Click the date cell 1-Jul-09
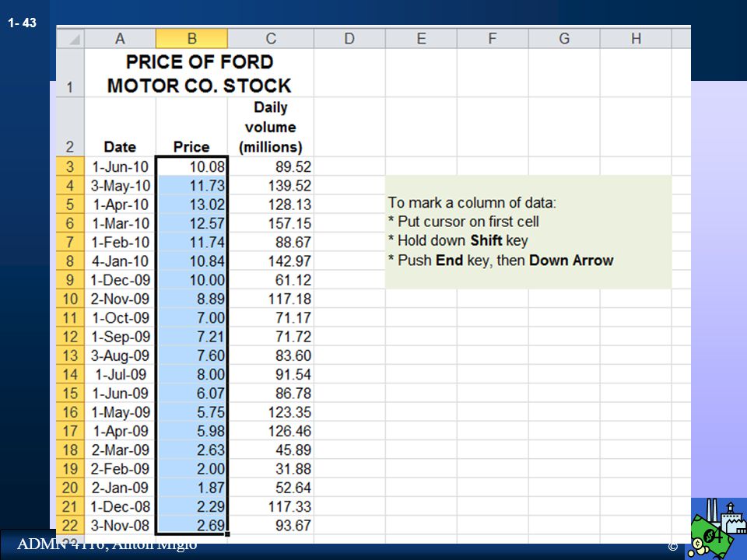Screen dimensions: 747x560 (x=120, y=374)
